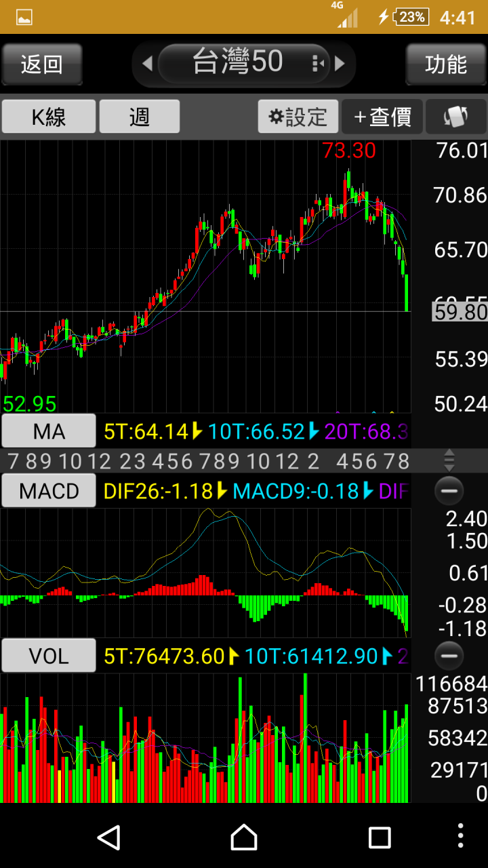Tap the 返回 back button
This screenshot has width=488, height=868.
[x=42, y=64]
